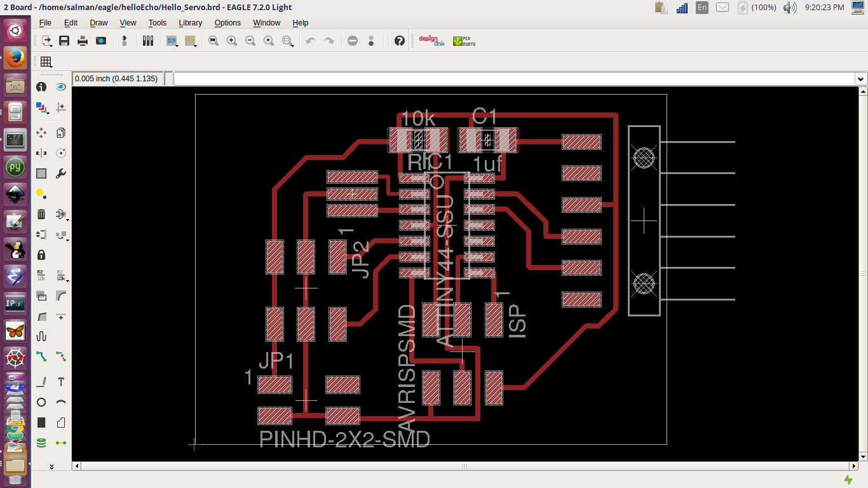
Task: Open the CAM Processor
Action: (101, 40)
